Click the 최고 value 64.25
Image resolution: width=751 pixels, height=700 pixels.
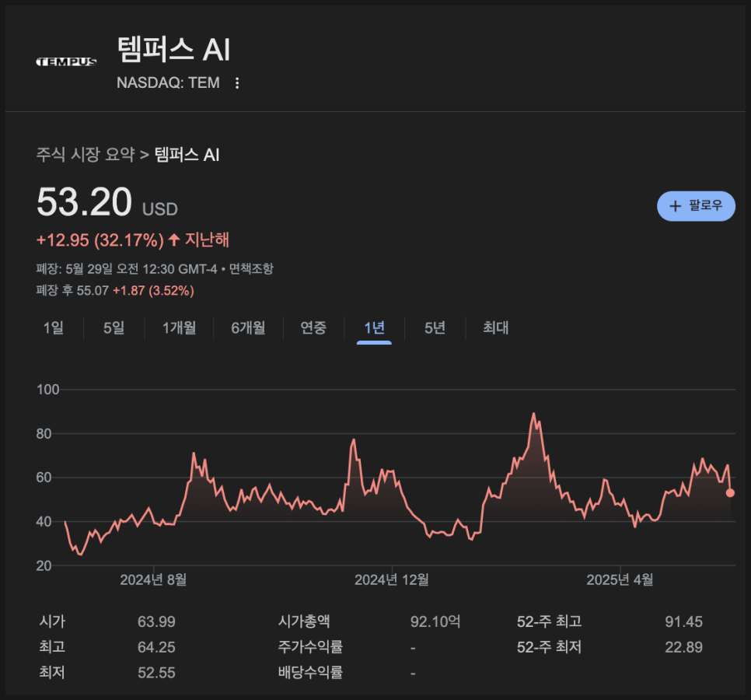[156, 647]
